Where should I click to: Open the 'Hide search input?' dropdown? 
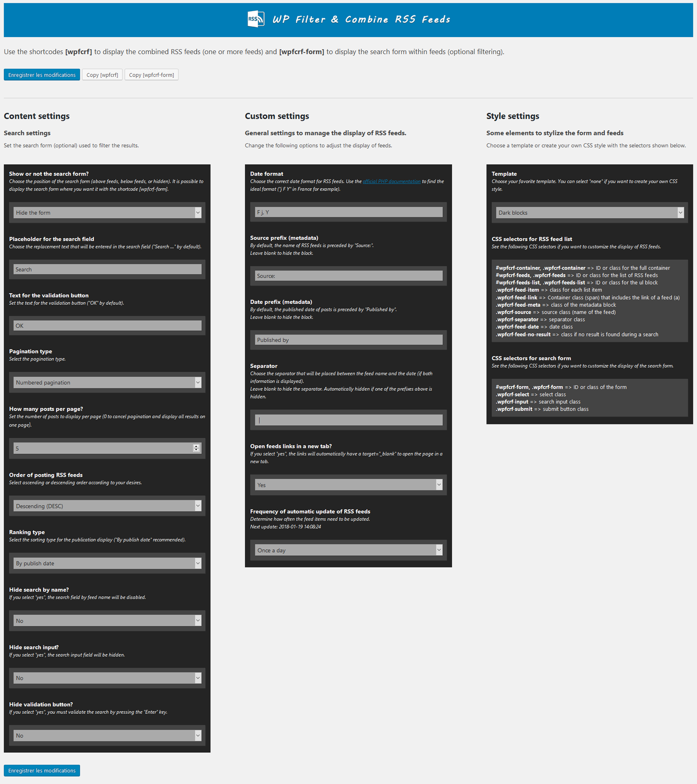click(107, 678)
